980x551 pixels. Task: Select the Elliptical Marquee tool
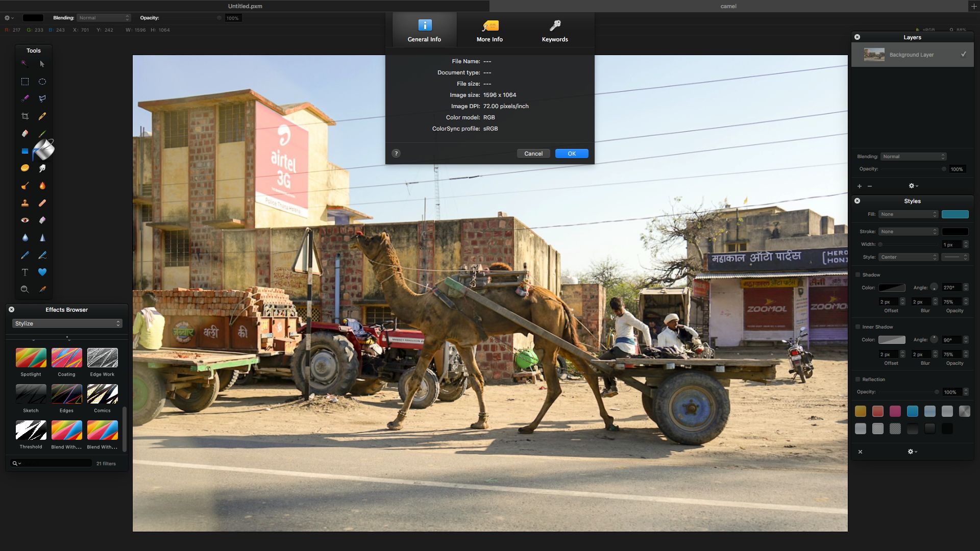(x=42, y=82)
